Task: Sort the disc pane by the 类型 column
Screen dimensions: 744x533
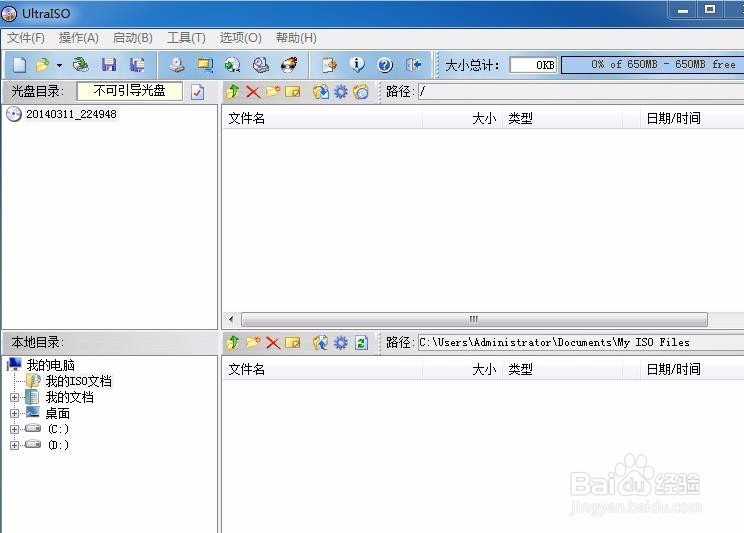Action: tap(562, 118)
